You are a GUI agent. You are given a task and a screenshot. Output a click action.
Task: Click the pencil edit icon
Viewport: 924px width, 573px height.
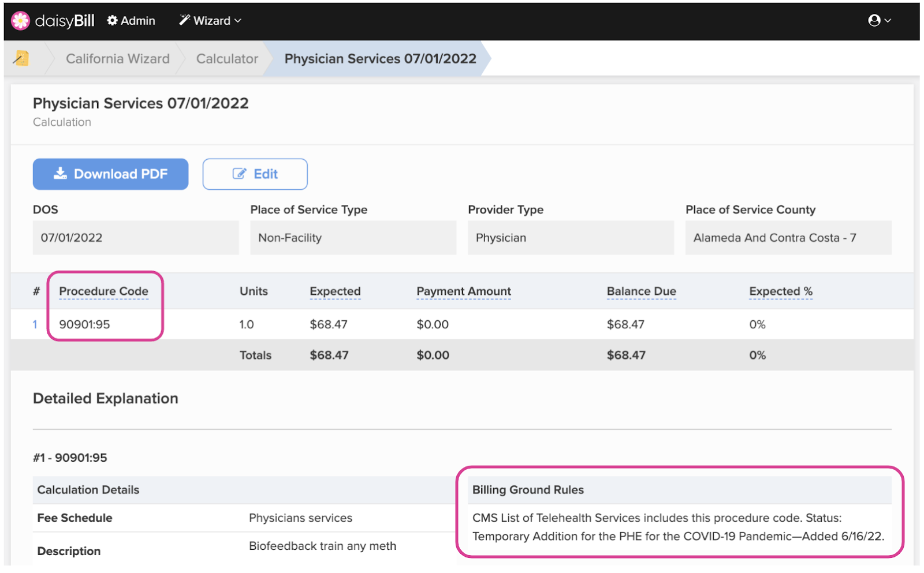pyautogui.click(x=239, y=174)
